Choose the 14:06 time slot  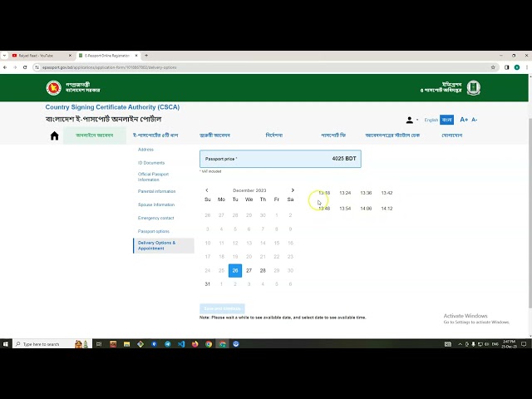point(366,209)
